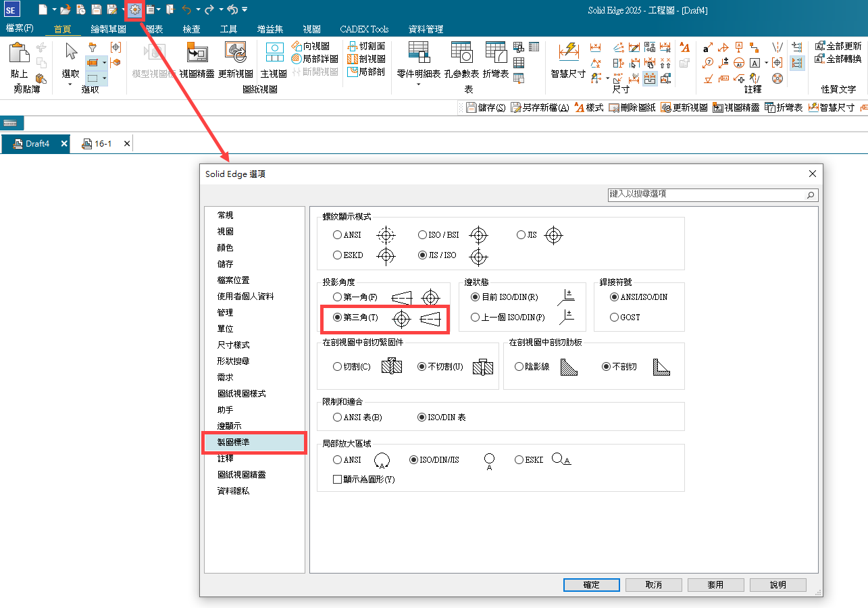
Task: Click the Redo arrow icon
Action: (209, 9)
